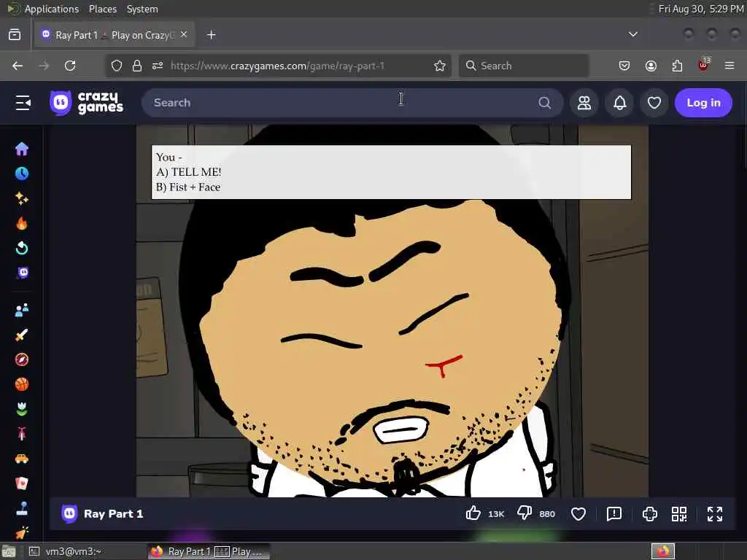Open the updated games refresh icon
Viewport: 747px width, 560px height.
coord(22,248)
